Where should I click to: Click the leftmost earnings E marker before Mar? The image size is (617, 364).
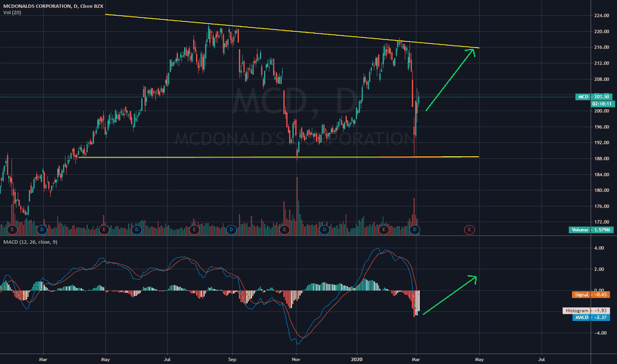(13, 230)
